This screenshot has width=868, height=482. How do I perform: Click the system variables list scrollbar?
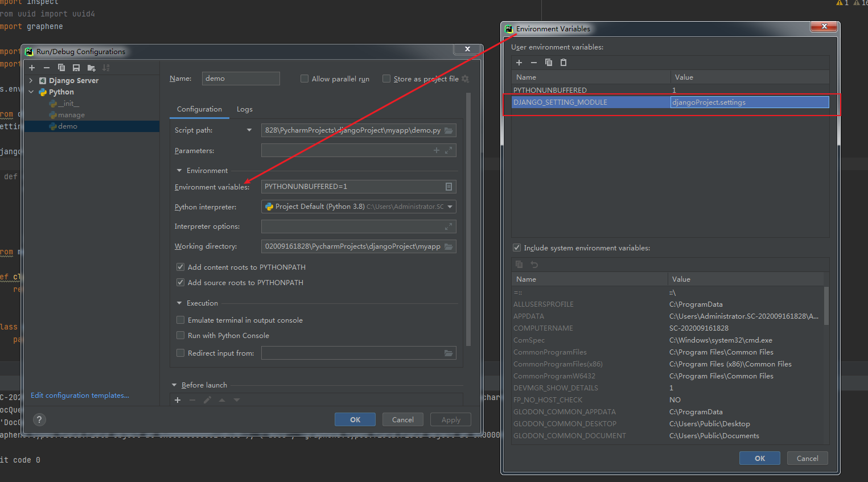[x=826, y=306]
